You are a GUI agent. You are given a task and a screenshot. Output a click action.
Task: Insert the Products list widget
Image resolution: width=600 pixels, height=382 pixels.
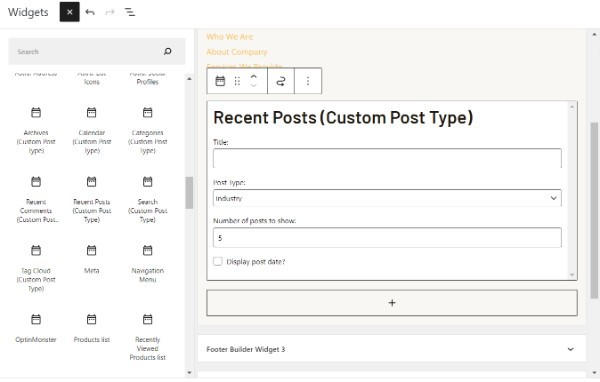pos(91,328)
